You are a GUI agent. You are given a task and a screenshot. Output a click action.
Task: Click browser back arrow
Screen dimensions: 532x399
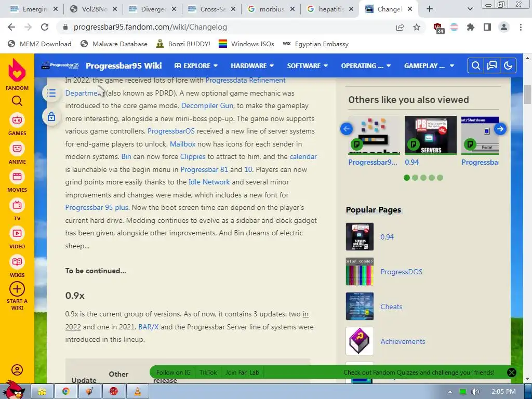[x=11, y=27]
